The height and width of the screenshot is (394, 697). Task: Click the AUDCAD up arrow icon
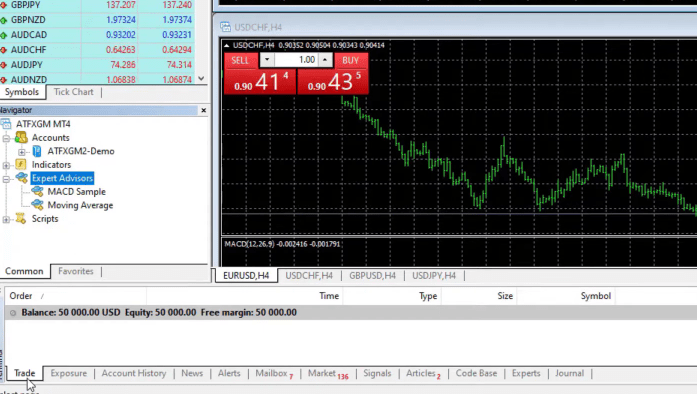pyautogui.click(x=4, y=35)
